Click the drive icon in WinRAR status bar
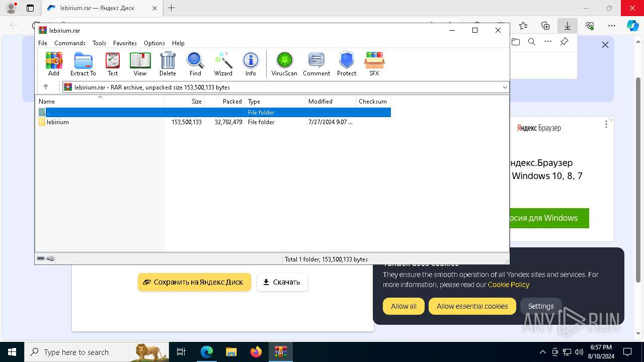 (41, 259)
